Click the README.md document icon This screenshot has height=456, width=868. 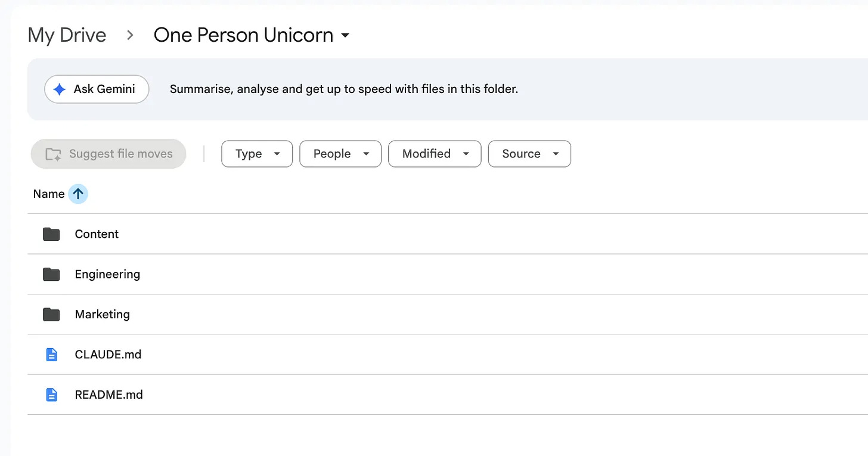[52, 395]
